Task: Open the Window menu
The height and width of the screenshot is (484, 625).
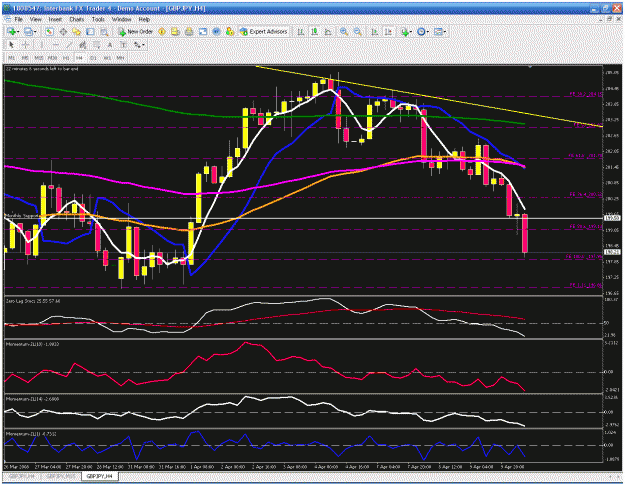Action: [x=122, y=19]
